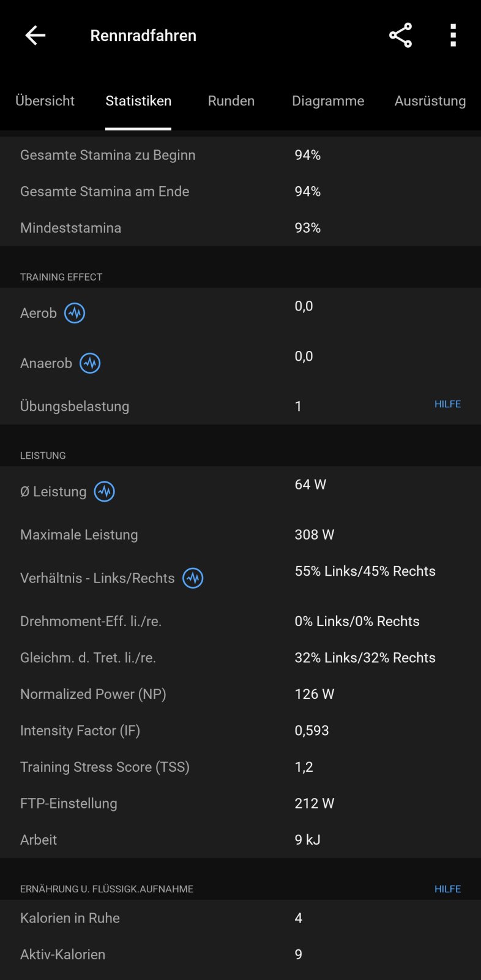
Task: Tap HILFE next to Übungsbelastung
Action: click(447, 404)
